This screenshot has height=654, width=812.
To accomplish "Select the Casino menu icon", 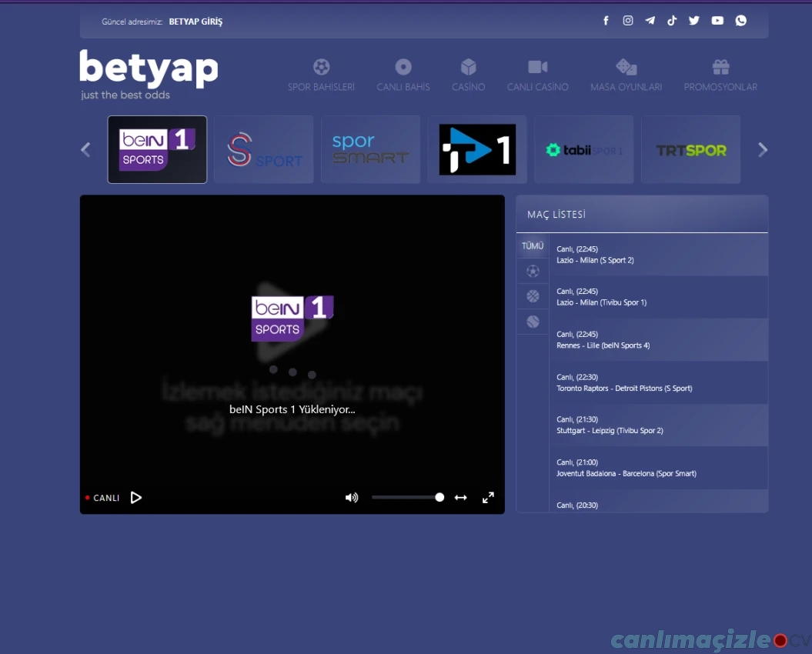I will tap(468, 66).
